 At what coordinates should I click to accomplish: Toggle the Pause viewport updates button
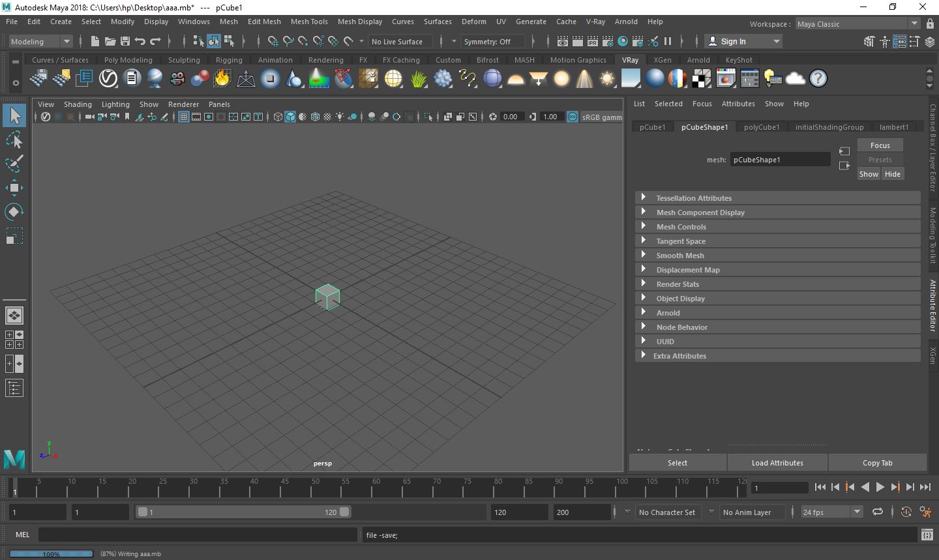tap(669, 41)
